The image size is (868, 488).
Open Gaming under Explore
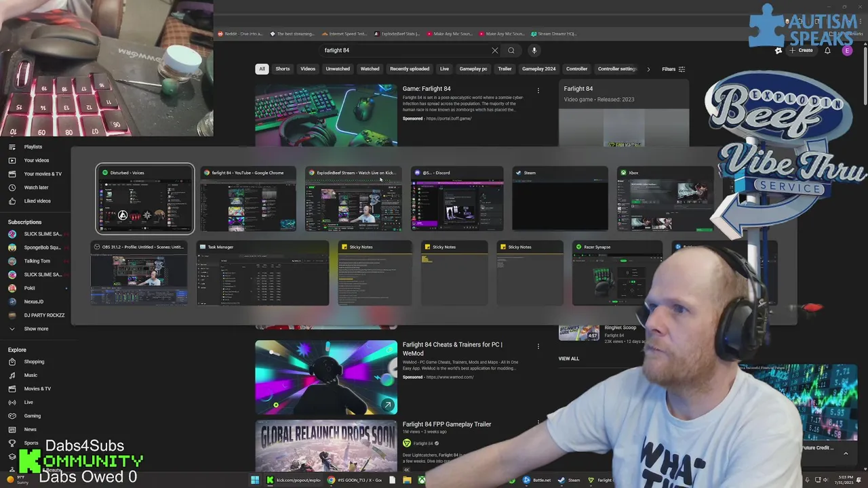pos(31,415)
